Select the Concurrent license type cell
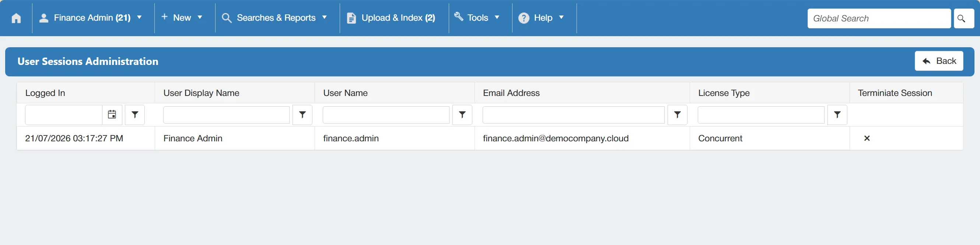The height and width of the screenshot is (245, 980). click(770, 138)
